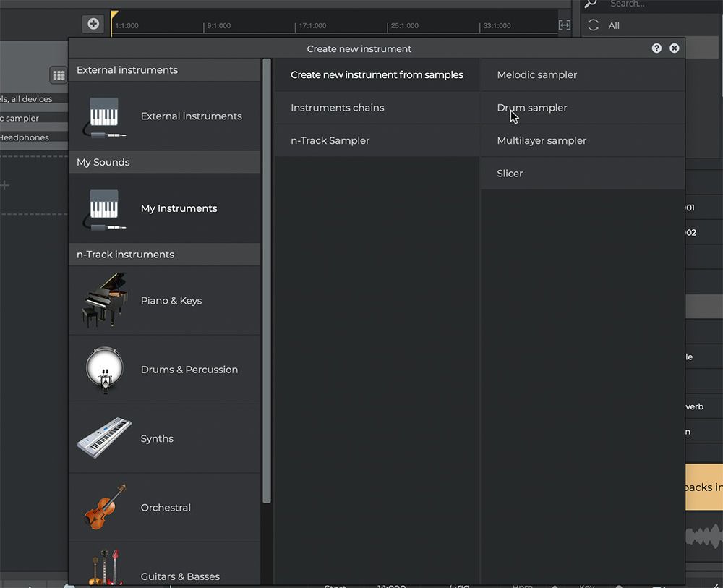The width and height of the screenshot is (723, 588).
Task: Click the 25:1:000 timeline ruler mark
Action: click(x=404, y=26)
